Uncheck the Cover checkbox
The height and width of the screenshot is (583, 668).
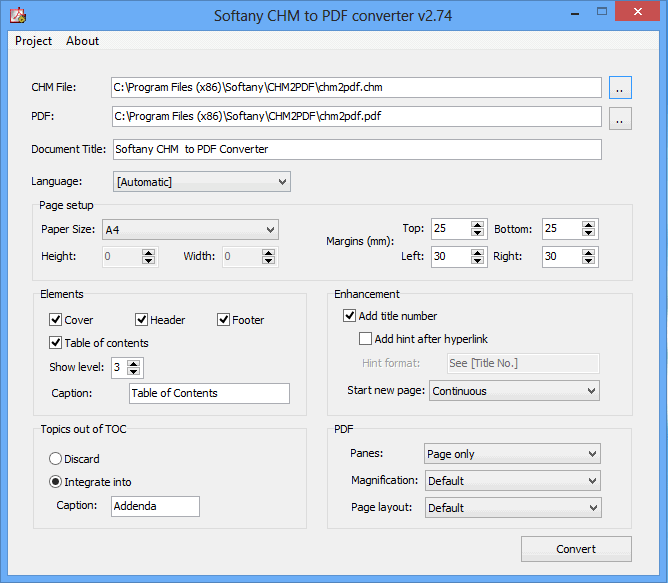pyautogui.click(x=56, y=320)
